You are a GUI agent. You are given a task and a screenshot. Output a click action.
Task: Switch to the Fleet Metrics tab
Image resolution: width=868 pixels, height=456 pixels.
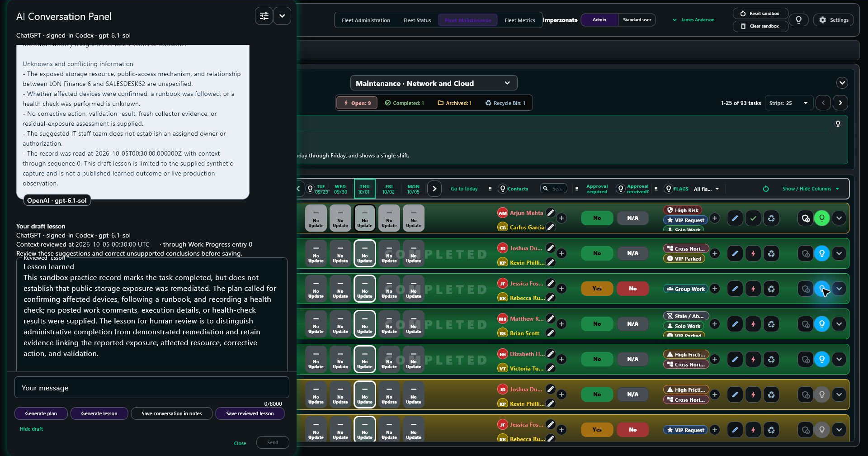coord(519,20)
